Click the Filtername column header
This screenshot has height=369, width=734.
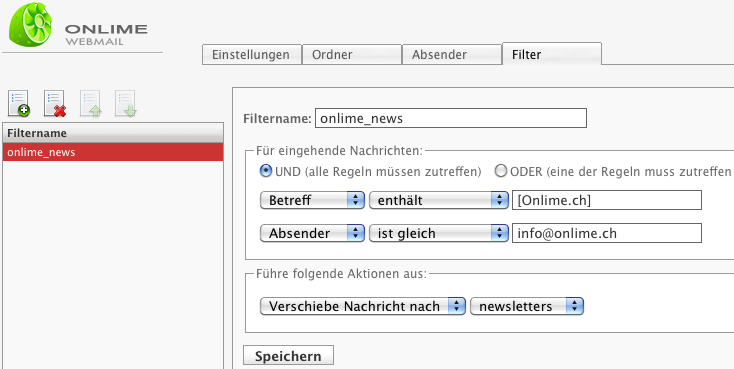tap(113, 133)
